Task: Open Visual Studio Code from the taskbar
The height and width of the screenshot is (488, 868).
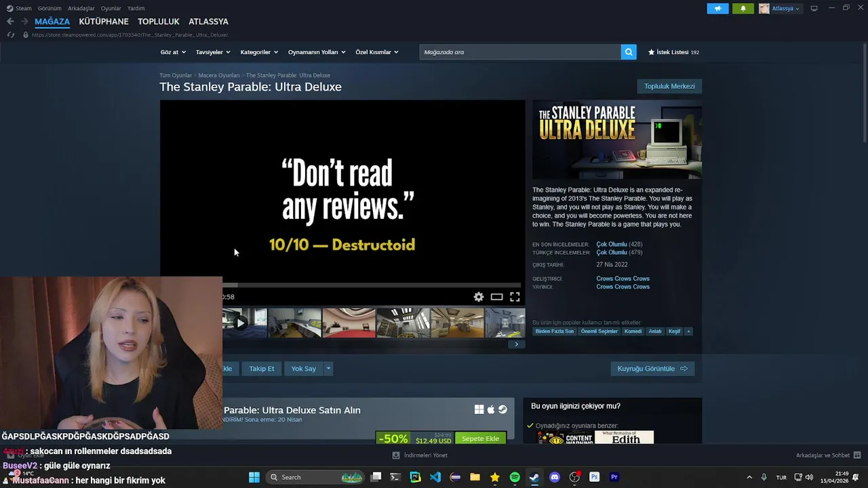Action: coord(435,477)
